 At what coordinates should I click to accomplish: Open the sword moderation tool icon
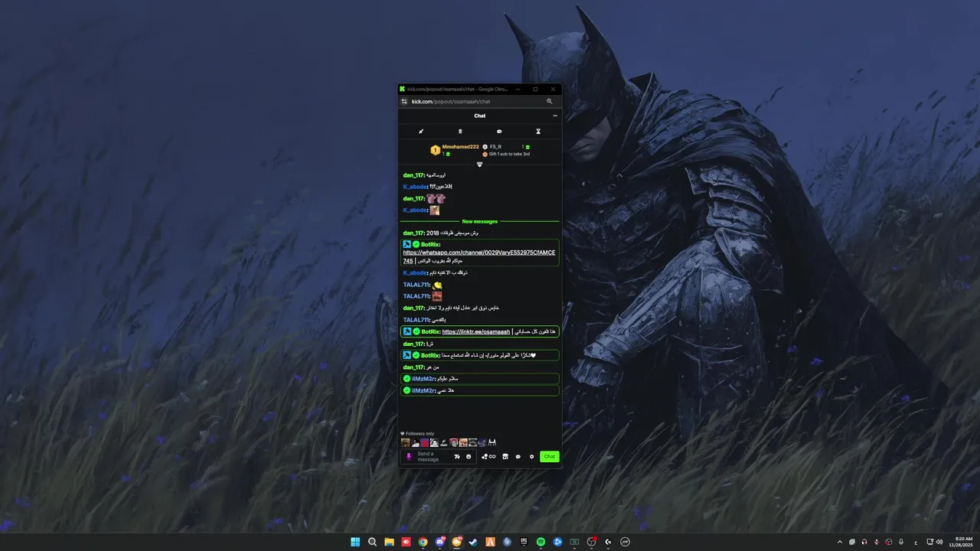(421, 131)
